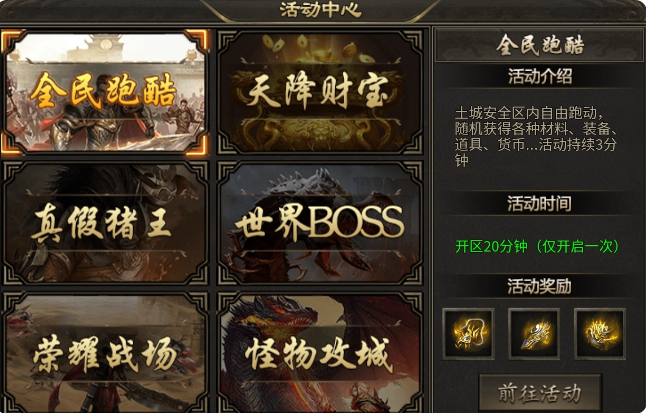
Task: Select the 全民跑酷 activity card
Action: point(105,92)
